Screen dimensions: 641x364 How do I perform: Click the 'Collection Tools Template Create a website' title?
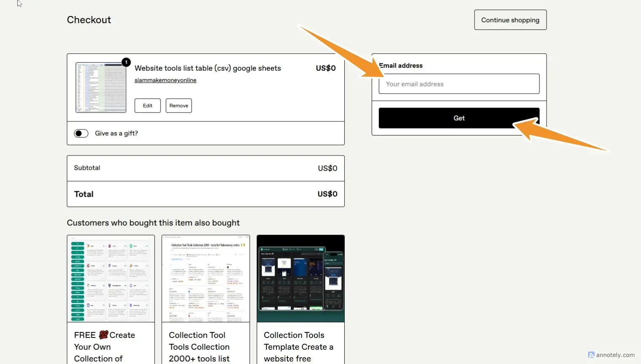(298, 347)
